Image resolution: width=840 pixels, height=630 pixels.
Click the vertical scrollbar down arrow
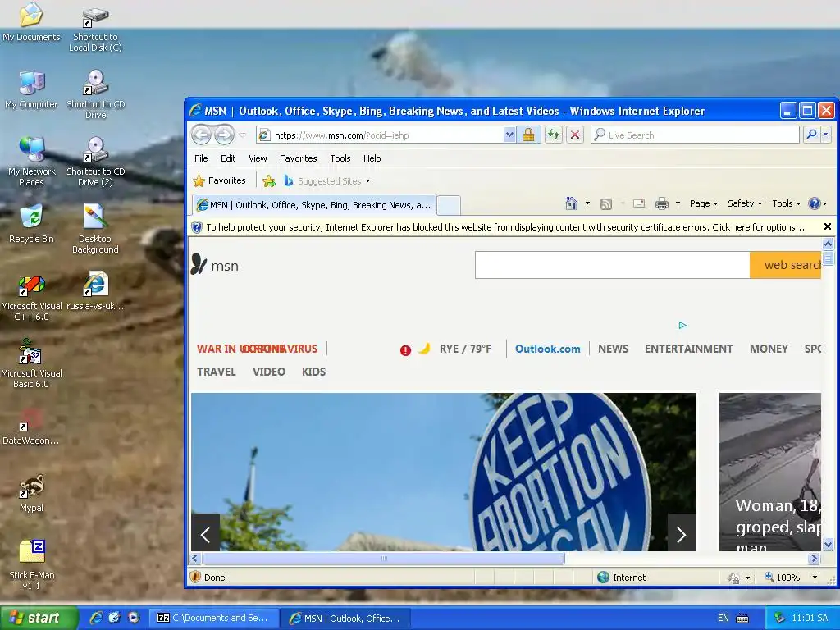click(x=828, y=545)
